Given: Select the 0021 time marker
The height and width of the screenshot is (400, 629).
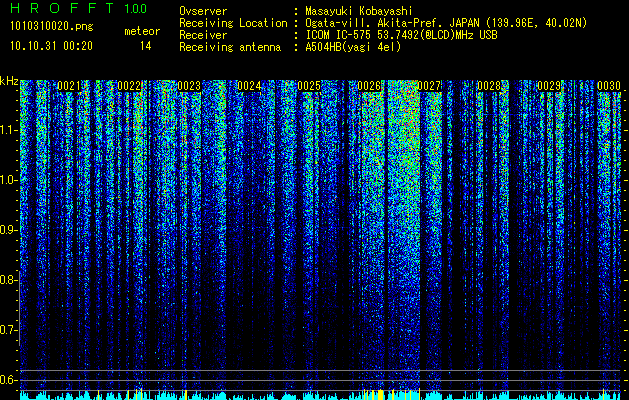Looking at the screenshot, I should pyautogui.click(x=69, y=86).
